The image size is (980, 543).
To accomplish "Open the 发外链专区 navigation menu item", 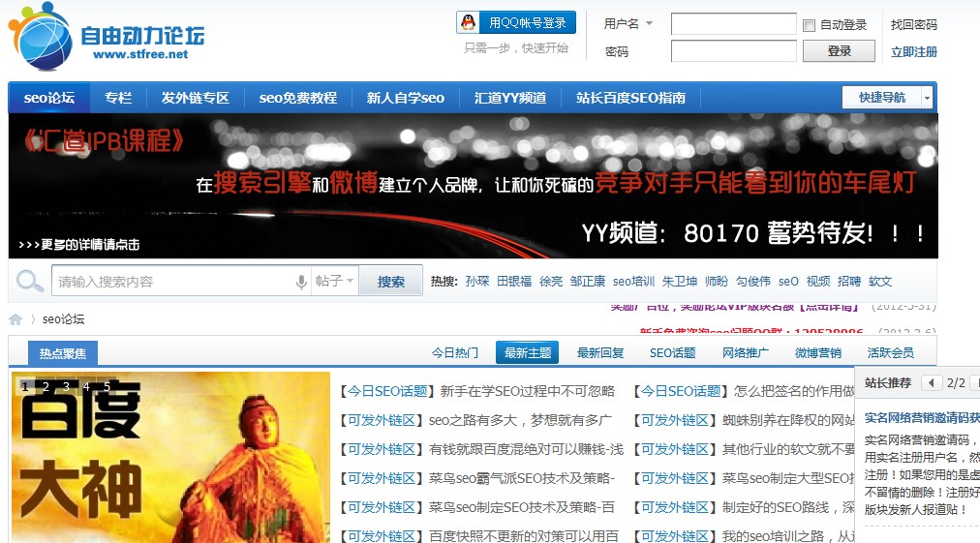I will [x=195, y=98].
